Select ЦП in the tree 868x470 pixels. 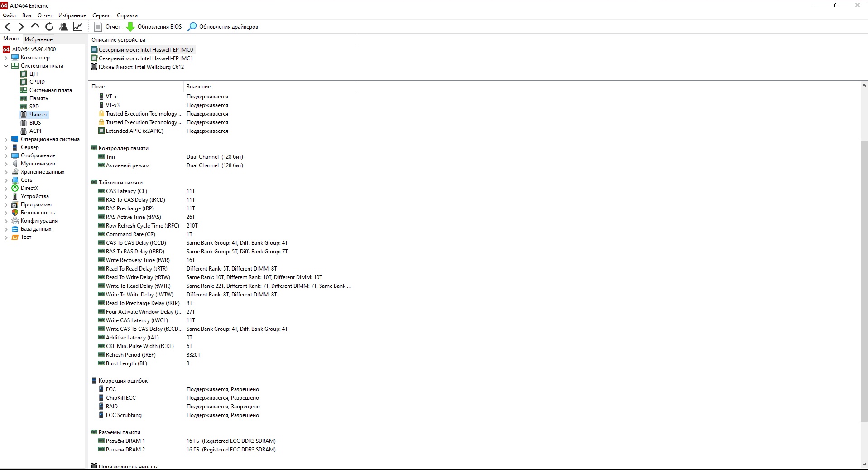pos(34,74)
